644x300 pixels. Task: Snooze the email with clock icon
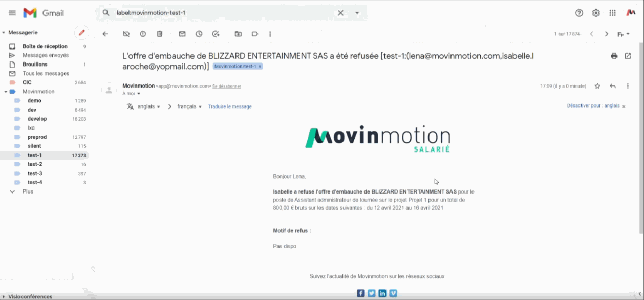[x=199, y=34]
